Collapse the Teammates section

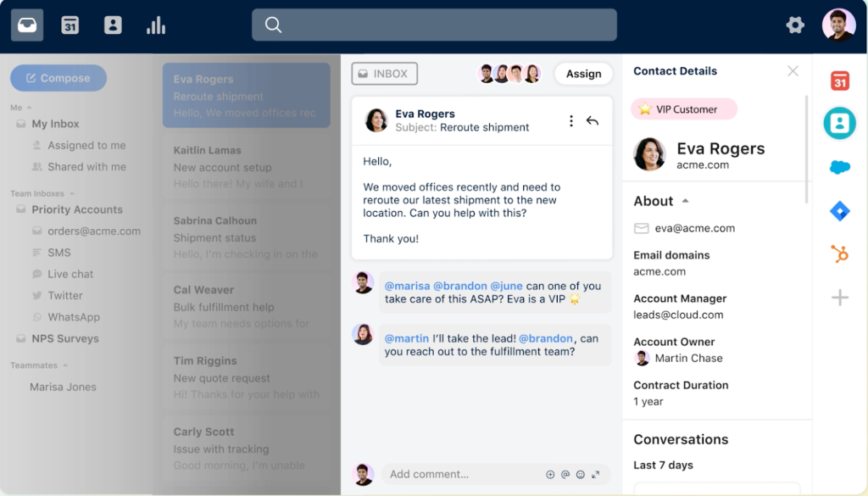65,366
